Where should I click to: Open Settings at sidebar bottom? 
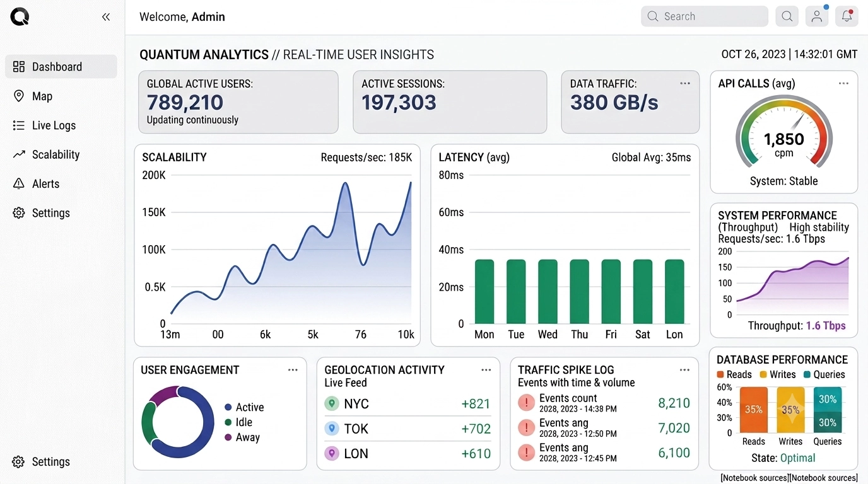[61, 461]
